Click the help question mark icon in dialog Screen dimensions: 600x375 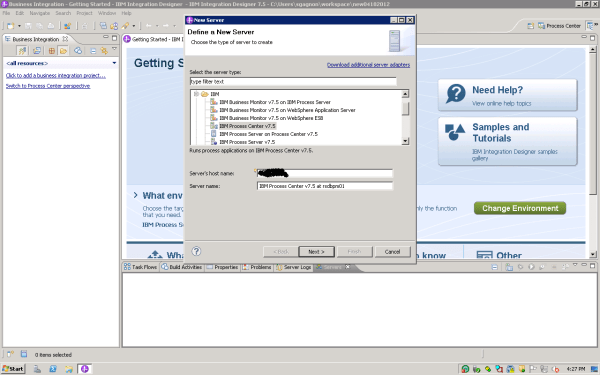(x=196, y=251)
